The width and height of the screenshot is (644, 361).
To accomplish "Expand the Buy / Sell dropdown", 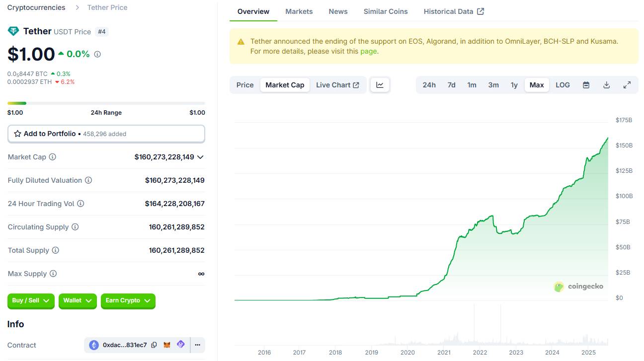I will [x=31, y=300].
